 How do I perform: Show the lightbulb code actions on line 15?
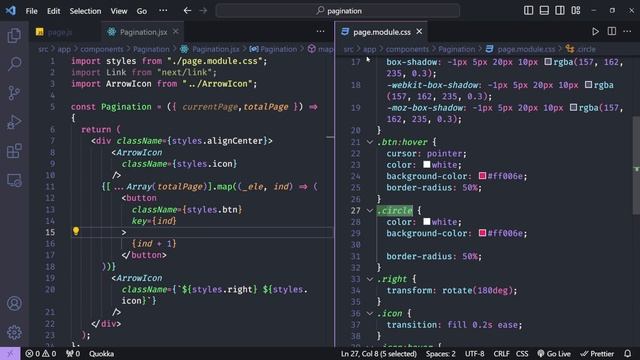coord(76,231)
